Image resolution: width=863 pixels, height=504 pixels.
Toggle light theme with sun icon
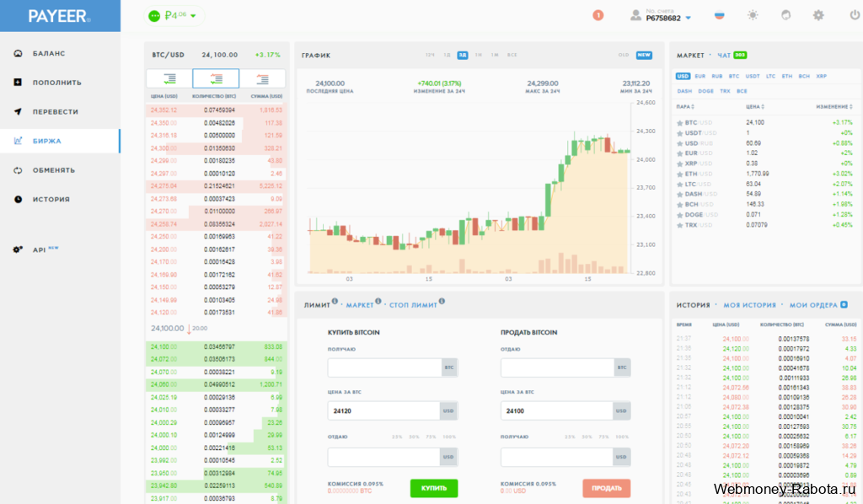(x=753, y=15)
